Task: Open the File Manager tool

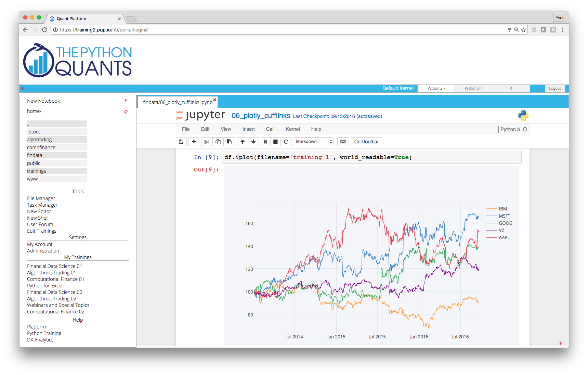Action: click(41, 198)
